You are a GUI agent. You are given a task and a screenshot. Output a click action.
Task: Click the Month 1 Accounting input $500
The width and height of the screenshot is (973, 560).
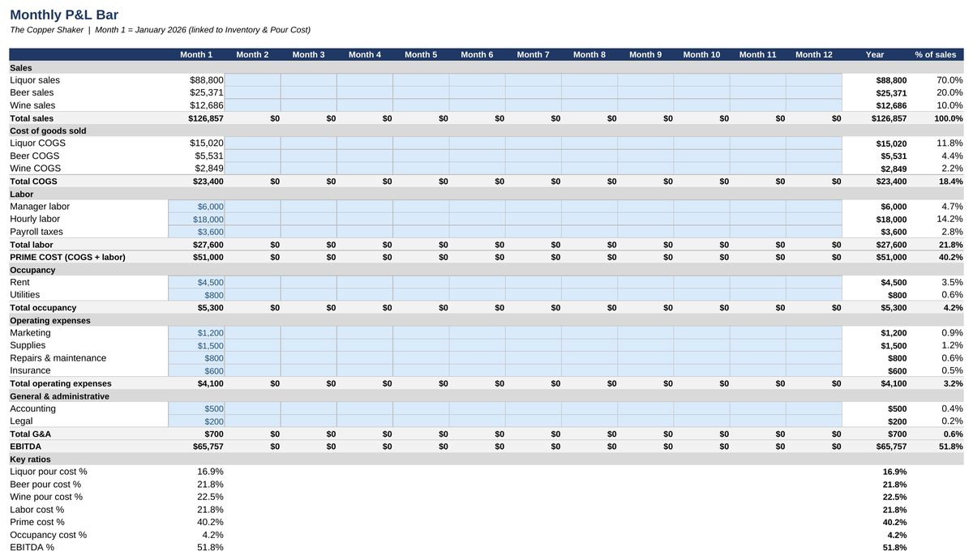(196, 409)
